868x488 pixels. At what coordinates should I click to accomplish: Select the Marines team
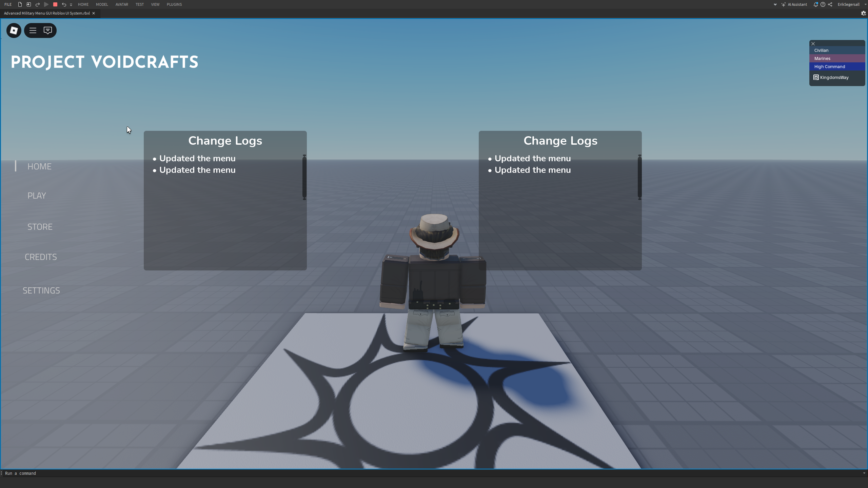tap(837, 58)
